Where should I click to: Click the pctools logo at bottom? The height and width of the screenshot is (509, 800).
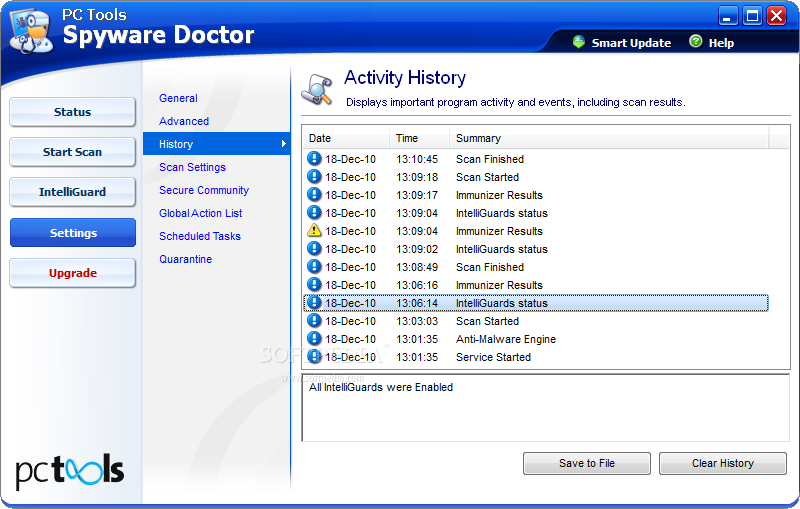[x=69, y=470]
